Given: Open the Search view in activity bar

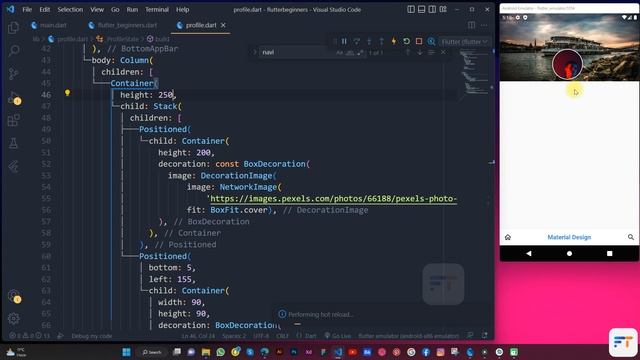Looking at the screenshot, I should 13,51.
